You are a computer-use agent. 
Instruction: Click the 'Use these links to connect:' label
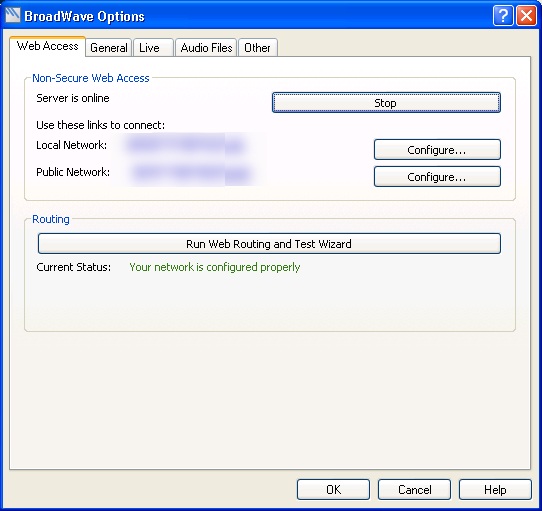tap(101, 125)
